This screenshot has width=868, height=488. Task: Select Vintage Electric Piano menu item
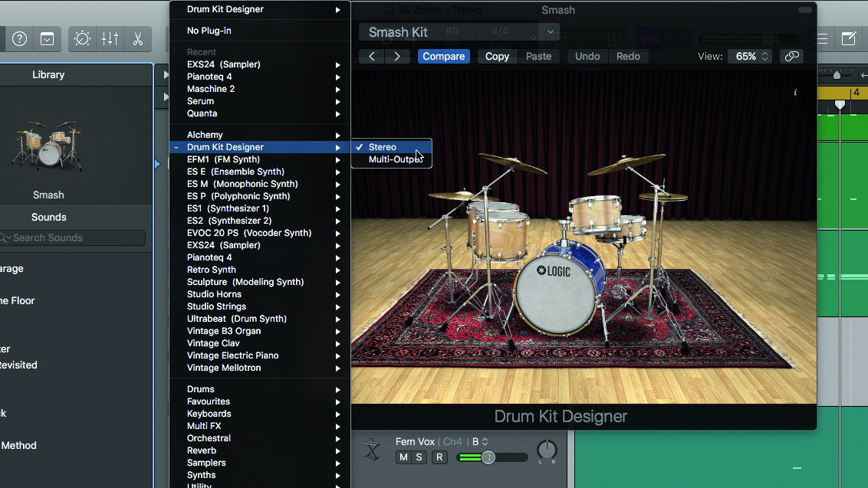pyautogui.click(x=260, y=355)
